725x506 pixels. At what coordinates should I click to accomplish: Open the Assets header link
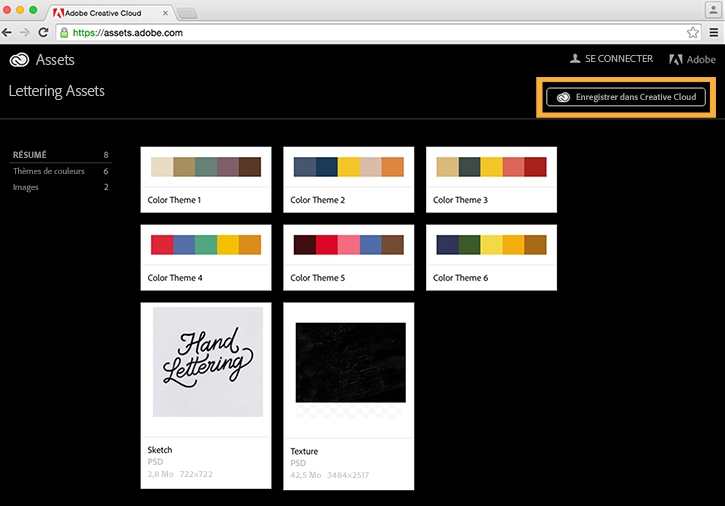click(x=55, y=60)
